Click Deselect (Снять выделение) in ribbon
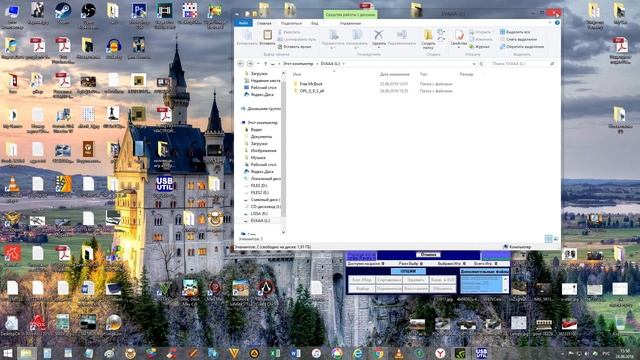The image size is (640, 360). [x=518, y=39]
